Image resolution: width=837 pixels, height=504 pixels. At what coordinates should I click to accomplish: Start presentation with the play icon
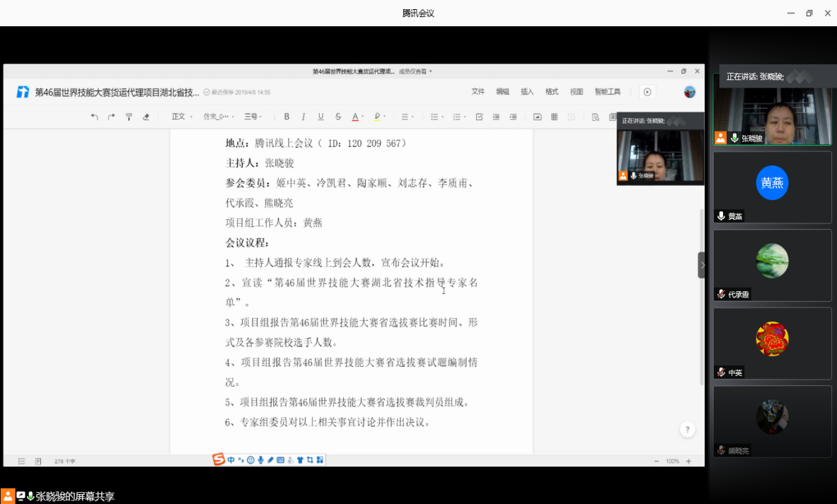(x=647, y=92)
